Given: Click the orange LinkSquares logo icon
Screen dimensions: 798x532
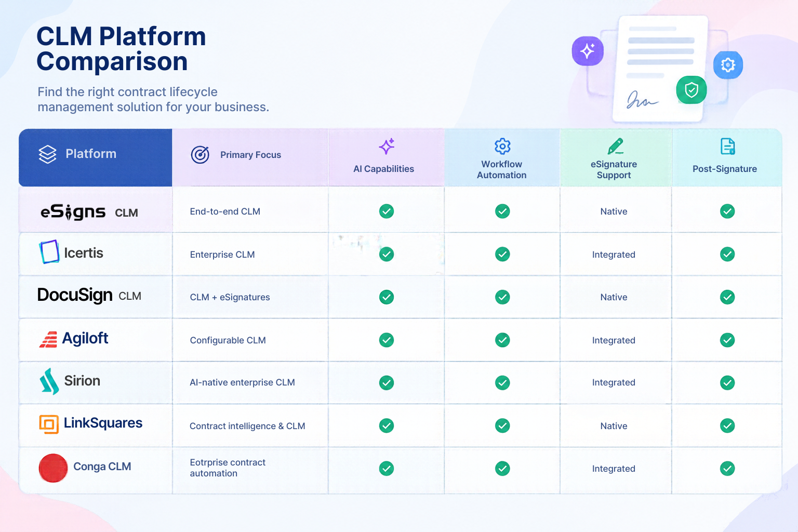Looking at the screenshot, I should click(49, 424).
